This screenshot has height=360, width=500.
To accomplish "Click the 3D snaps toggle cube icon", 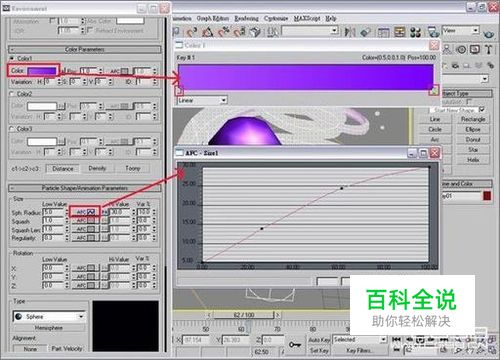I will 255,32.
